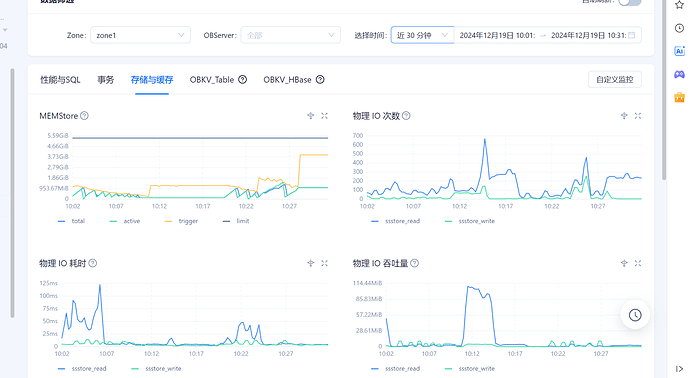
Task: Switch to the OBKV_HBase tab
Action: [x=287, y=80]
